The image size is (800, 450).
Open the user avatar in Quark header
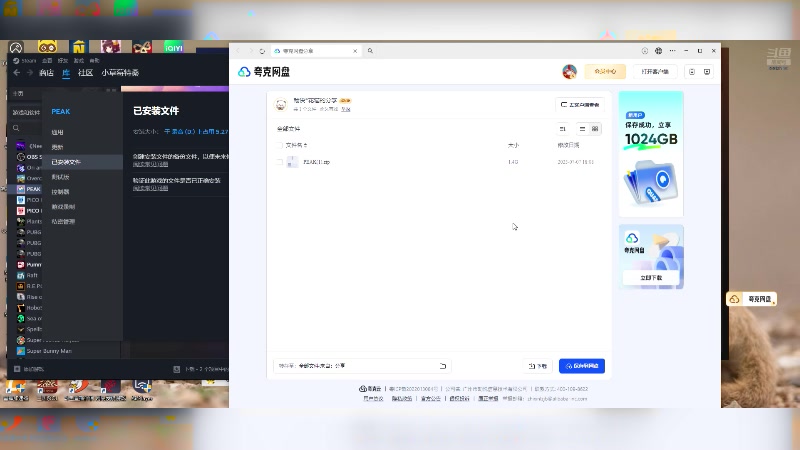569,72
